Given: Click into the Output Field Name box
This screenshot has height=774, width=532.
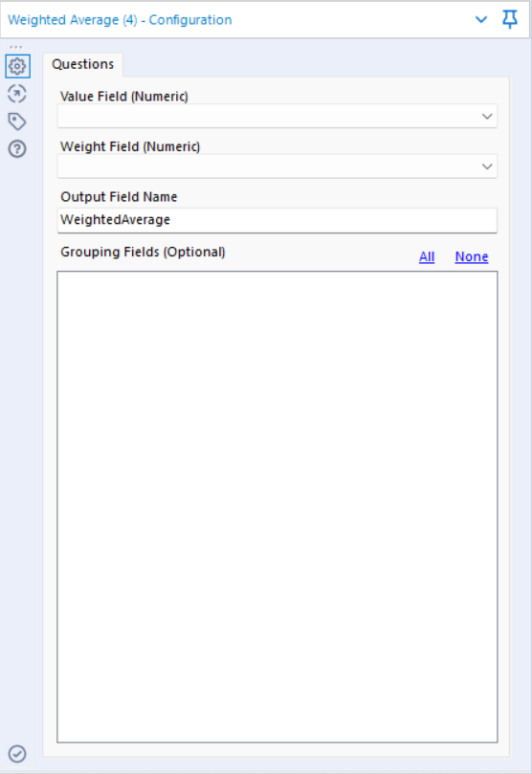Looking at the screenshot, I should coord(277,220).
